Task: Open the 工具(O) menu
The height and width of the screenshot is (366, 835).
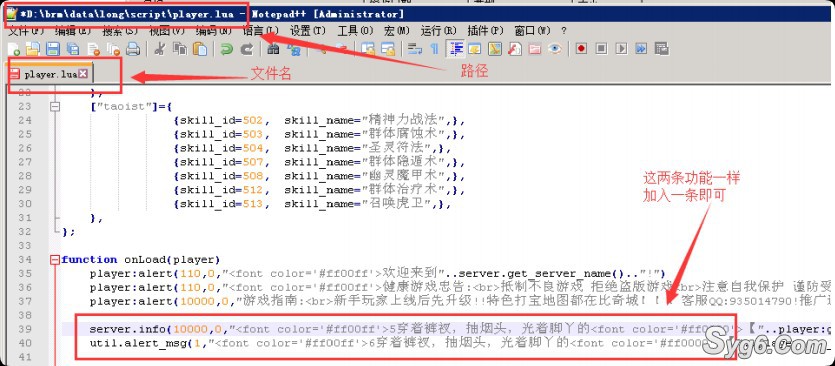Action: [x=355, y=30]
